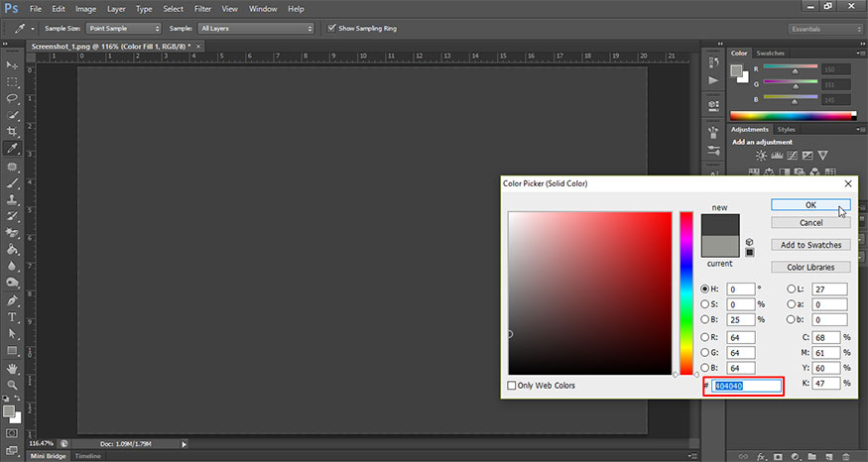This screenshot has width=868, height=462.
Task: Select the Clone Stamp tool
Action: click(x=12, y=199)
